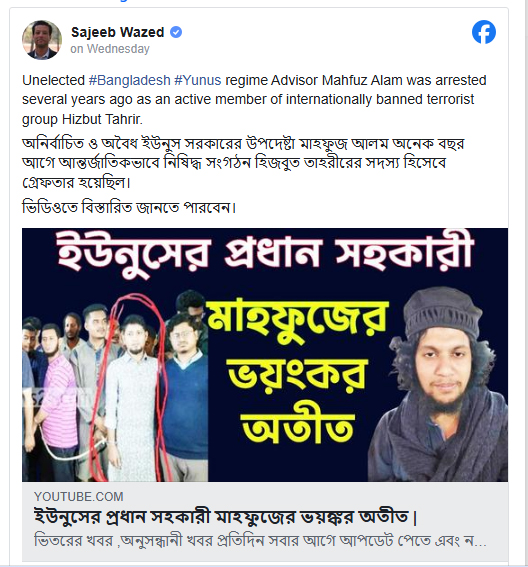The height and width of the screenshot is (567, 528).
Task: Click the white headline 'ইউনুসের প্রধান সহকারী' on the thumbnail
Action: click(265, 253)
